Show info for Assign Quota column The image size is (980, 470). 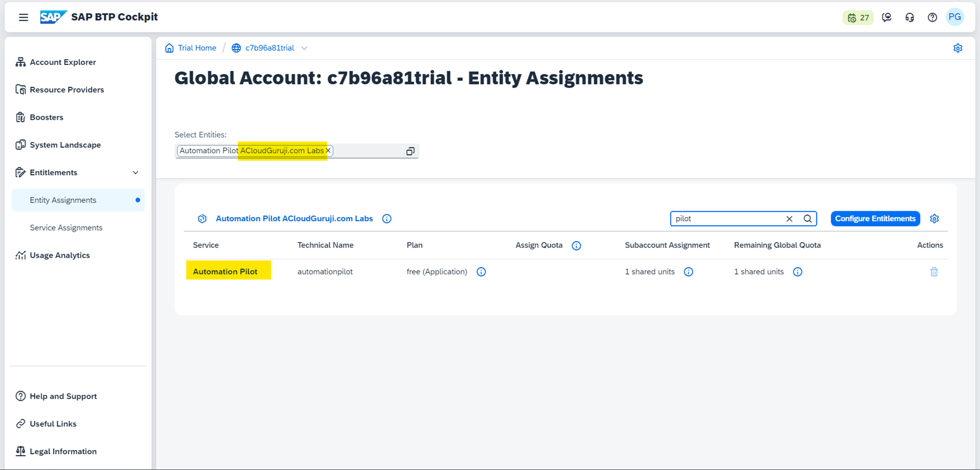576,246
